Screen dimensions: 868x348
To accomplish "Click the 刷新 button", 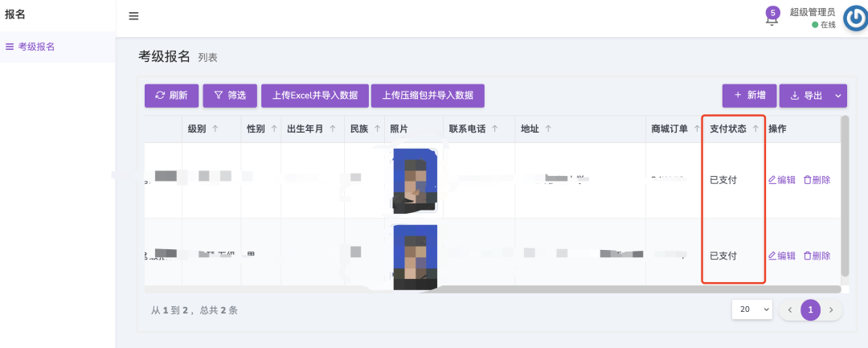I will (x=170, y=96).
